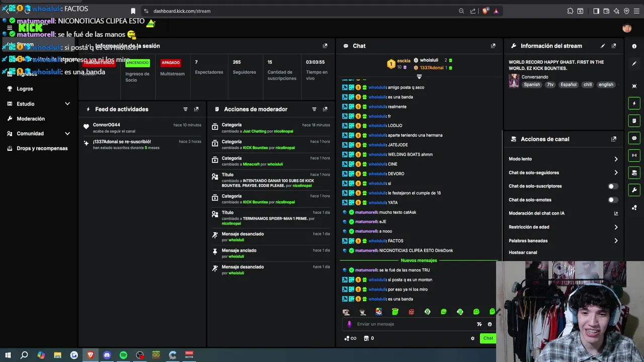
Task: Toggle the document widget icon in right sidebar
Action: (x=634, y=121)
